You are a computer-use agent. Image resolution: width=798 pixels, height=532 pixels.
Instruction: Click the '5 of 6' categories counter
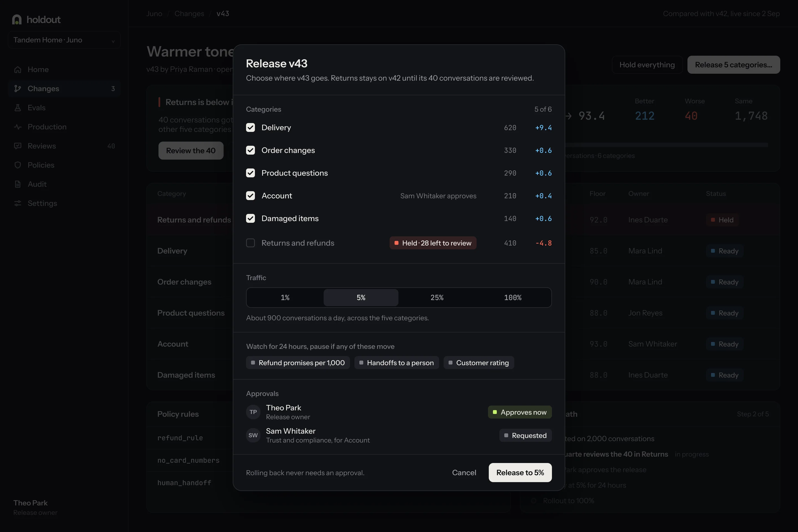point(543,109)
